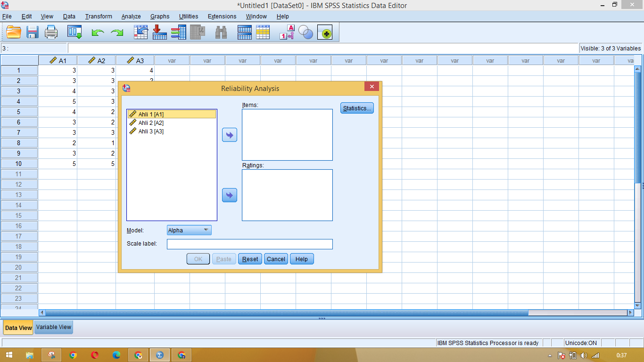
Task: Click the Redo green arrow
Action: (116, 33)
